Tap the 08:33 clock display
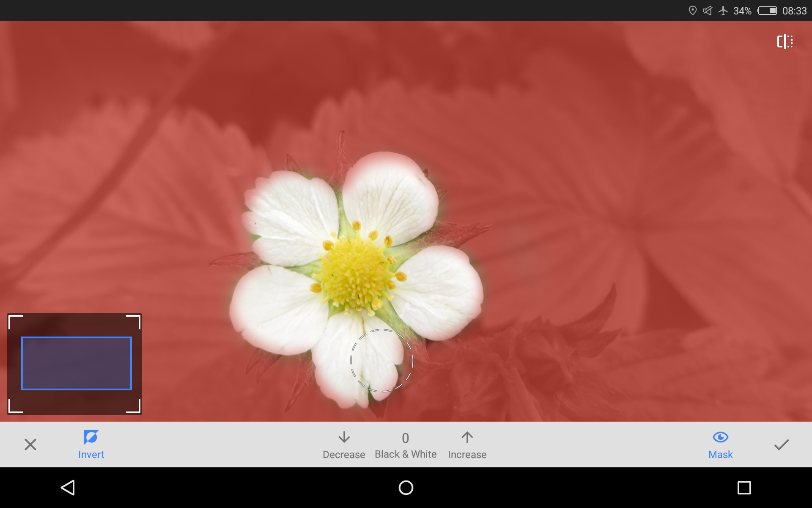The width and height of the screenshot is (812, 508). [794, 11]
